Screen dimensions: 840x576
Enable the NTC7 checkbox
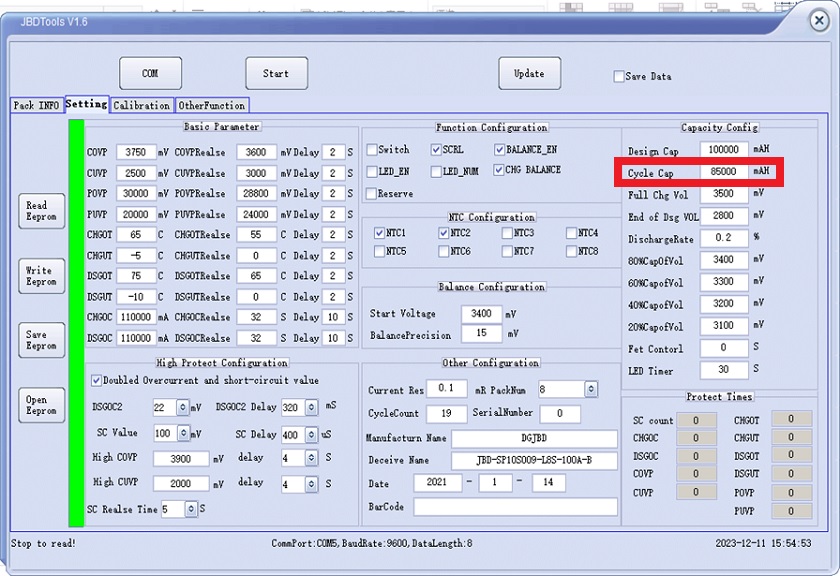507,251
